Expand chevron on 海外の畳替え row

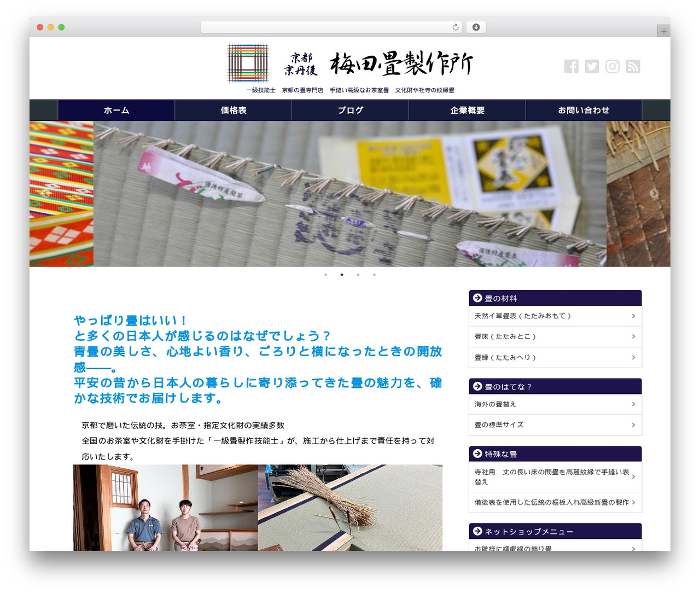coord(633,404)
